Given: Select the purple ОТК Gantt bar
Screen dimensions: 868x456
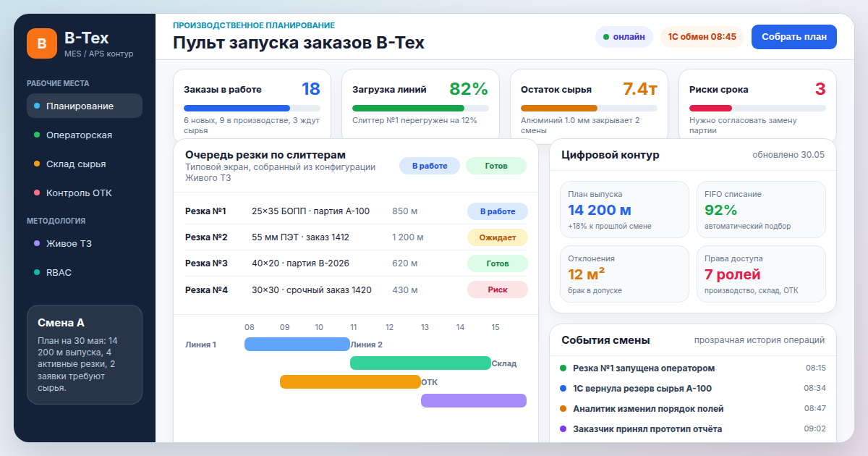Looking at the screenshot, I should click(474, 401).
